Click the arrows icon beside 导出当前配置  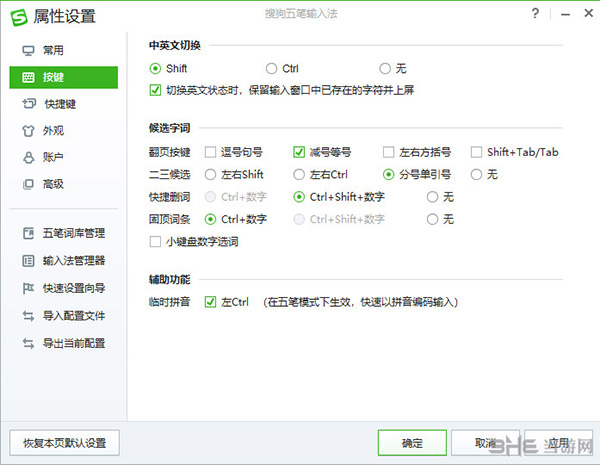pyautogui.click(x=28, y=343)
